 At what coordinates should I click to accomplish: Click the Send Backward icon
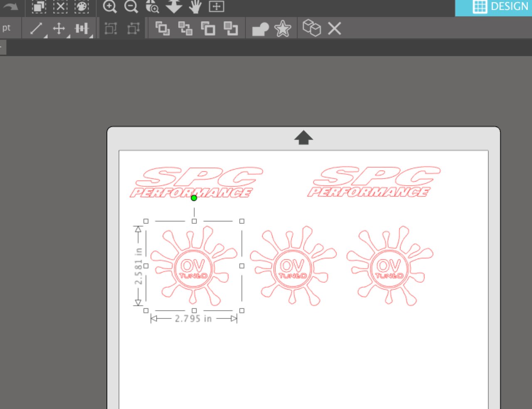(x=231, y=29)
